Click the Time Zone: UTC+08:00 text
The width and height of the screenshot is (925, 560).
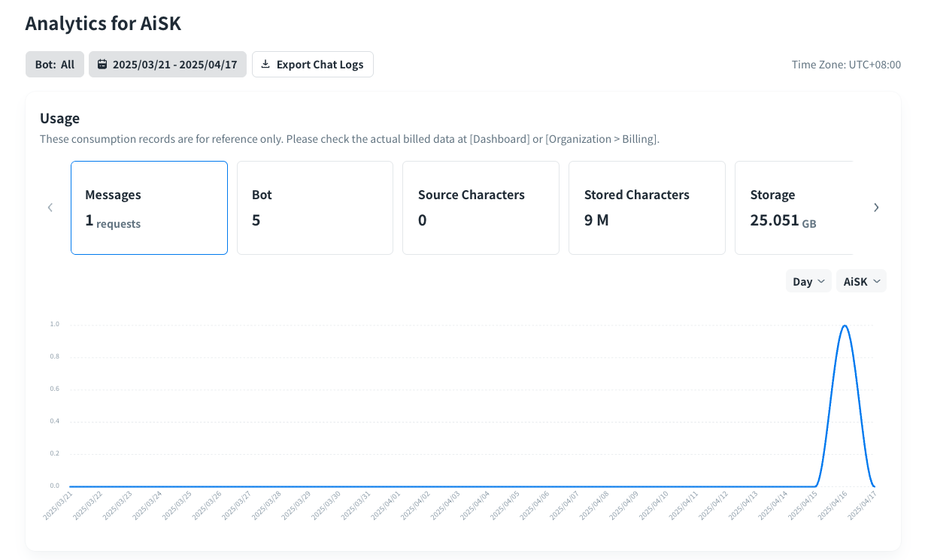846,65
